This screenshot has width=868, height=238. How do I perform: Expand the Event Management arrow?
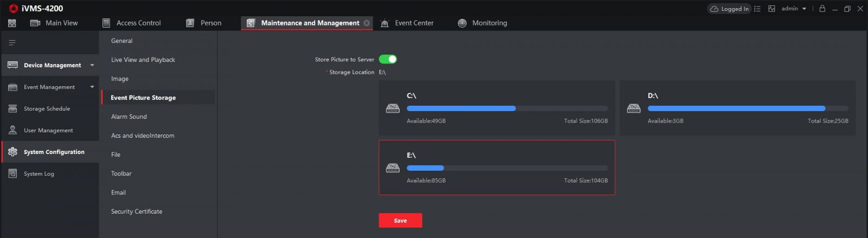(x=92, y=87)
